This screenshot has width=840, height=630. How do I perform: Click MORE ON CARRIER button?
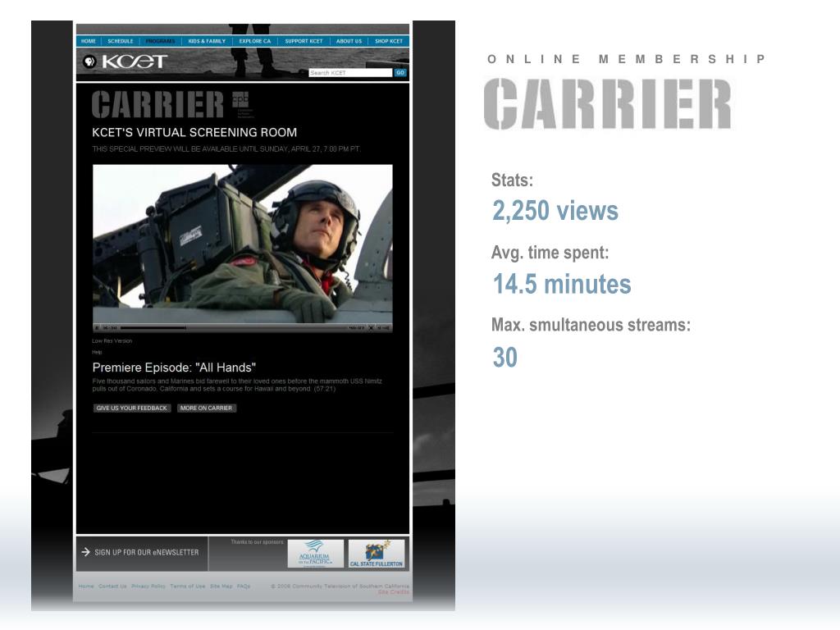tap(206, 409)
